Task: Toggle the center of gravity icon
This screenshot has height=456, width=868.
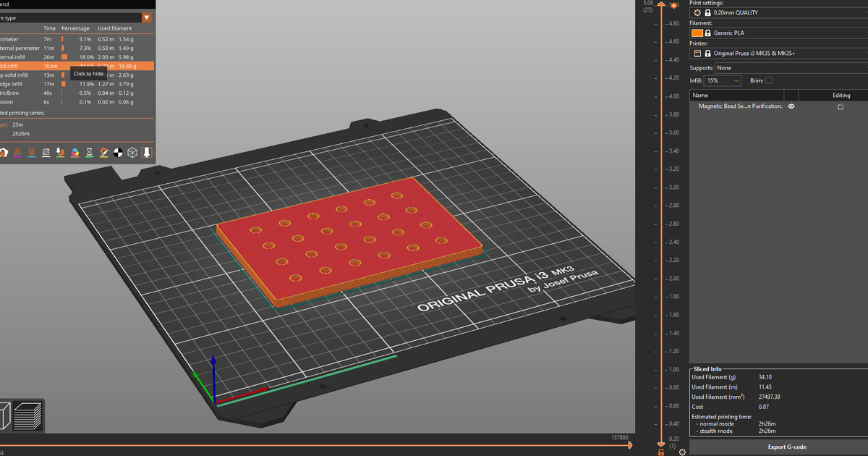Action: (x=118, y=153)
